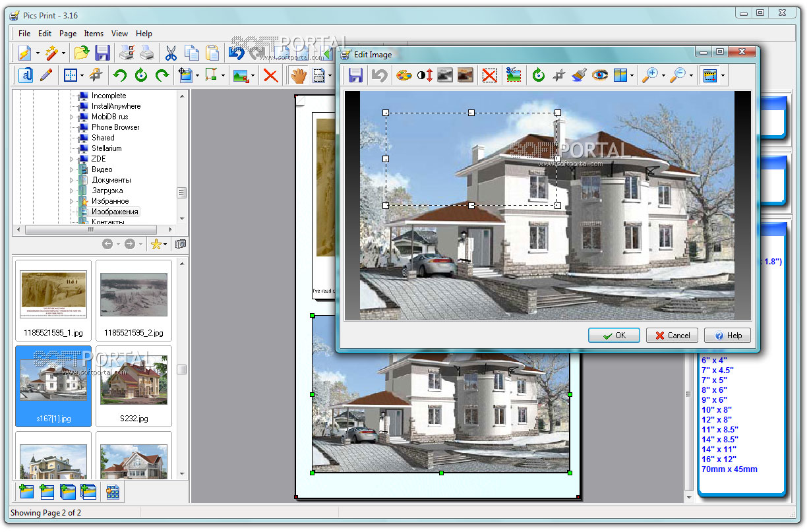Image resolution: width=809 pixels, height=532 pixels.
Task: Save using main toolbar floppy disk icon
Action: click(x=102, y=53)
